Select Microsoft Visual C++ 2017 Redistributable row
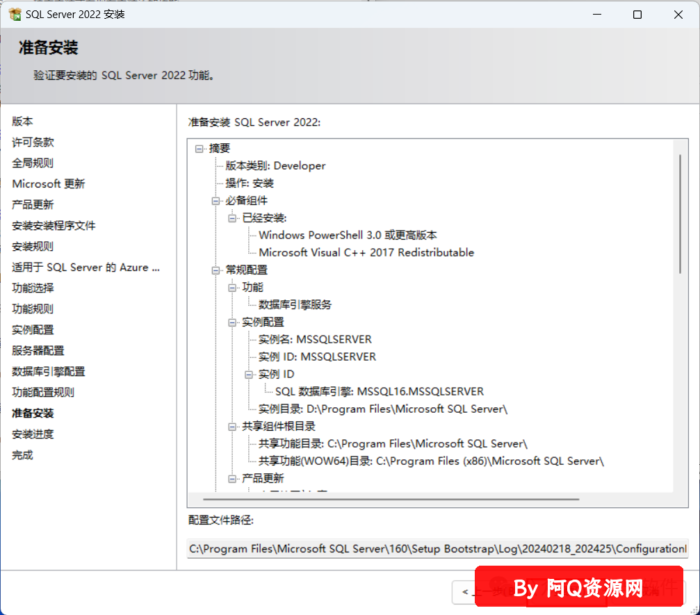This screenshot has height=615, width=700. (366, 253)
